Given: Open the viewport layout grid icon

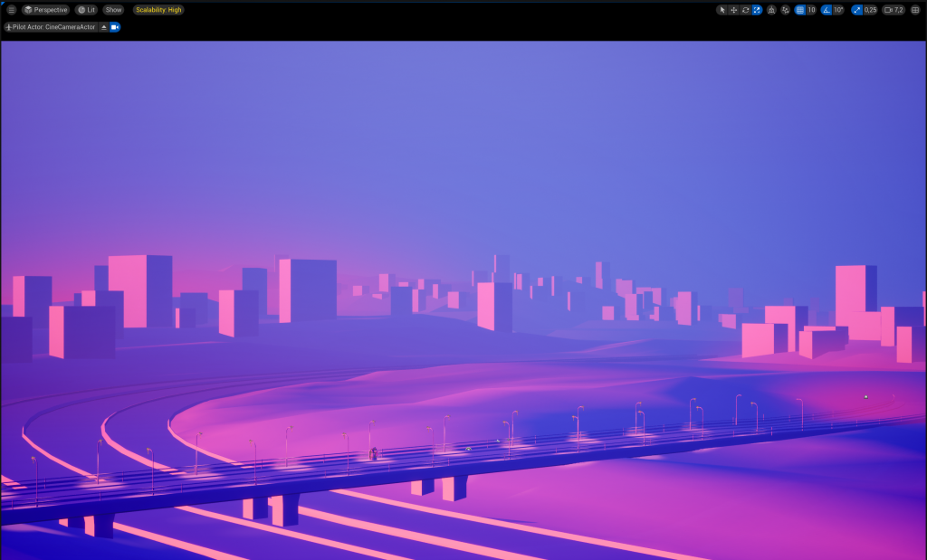Looking at the screenshot, I should [x=915, y=10].
